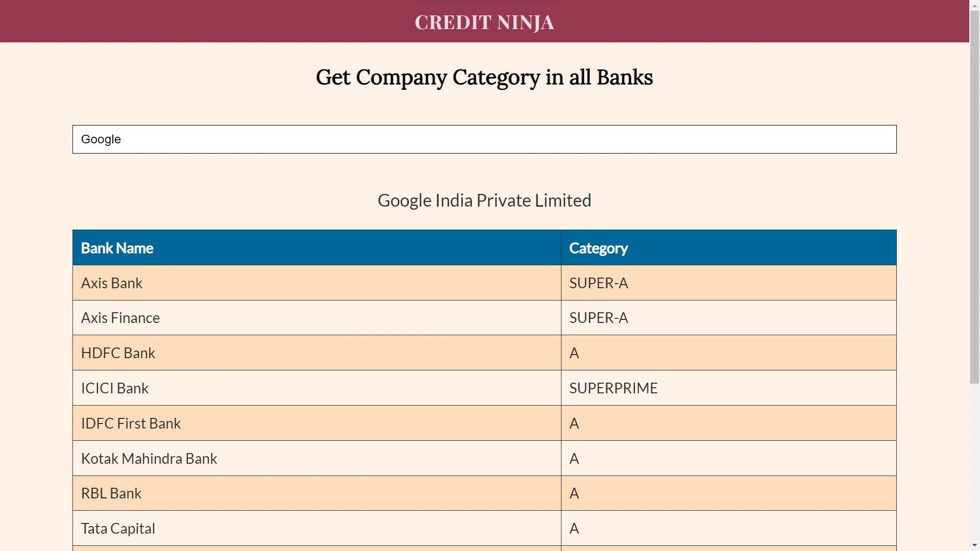Click Axis Bank's SUPER-A category cell

598,283
